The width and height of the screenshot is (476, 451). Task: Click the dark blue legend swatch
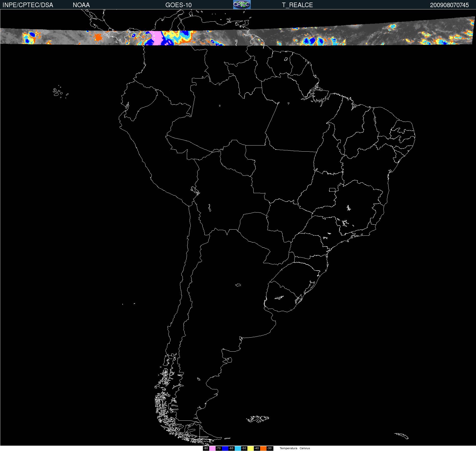[x=225, y=448]
